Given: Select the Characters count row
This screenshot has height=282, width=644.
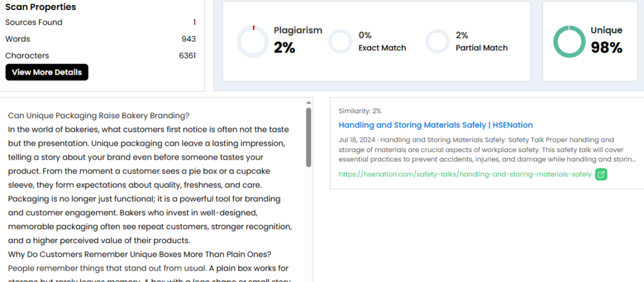Looking at the screenshot, I should [101, 55].
